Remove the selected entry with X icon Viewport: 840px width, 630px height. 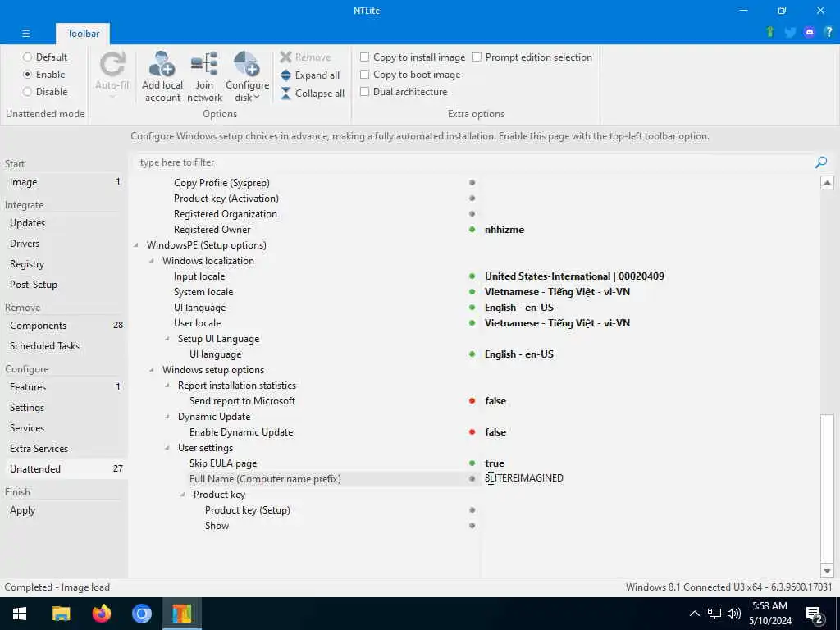click(x=286, y=57)
